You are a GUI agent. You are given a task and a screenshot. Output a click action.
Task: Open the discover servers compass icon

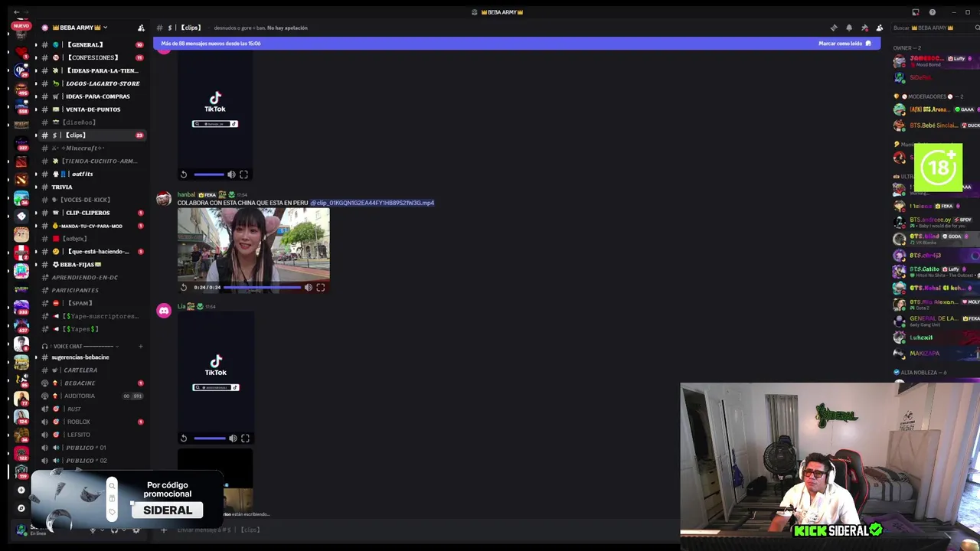[x=21, y=507]
